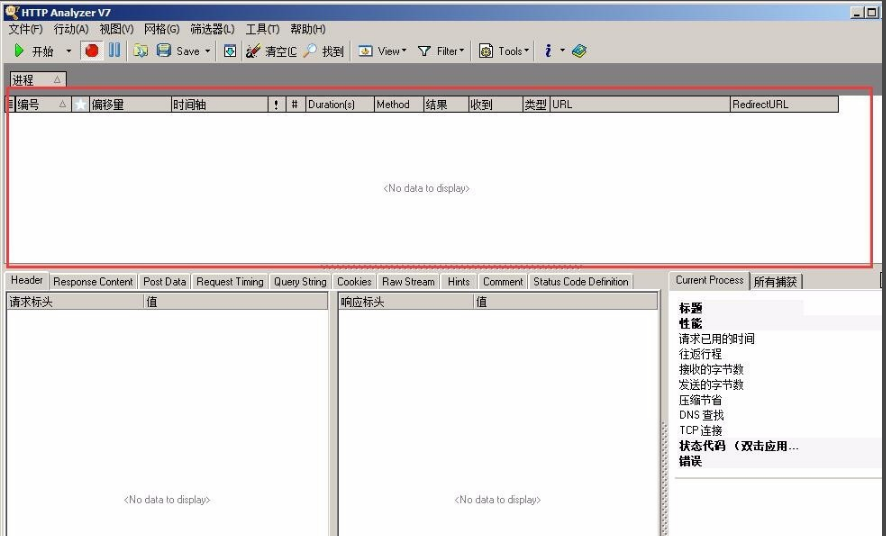886x536 pixels.
Task: Click the 请求已用的时间 summary row
Action: click(x=779, y=339)
